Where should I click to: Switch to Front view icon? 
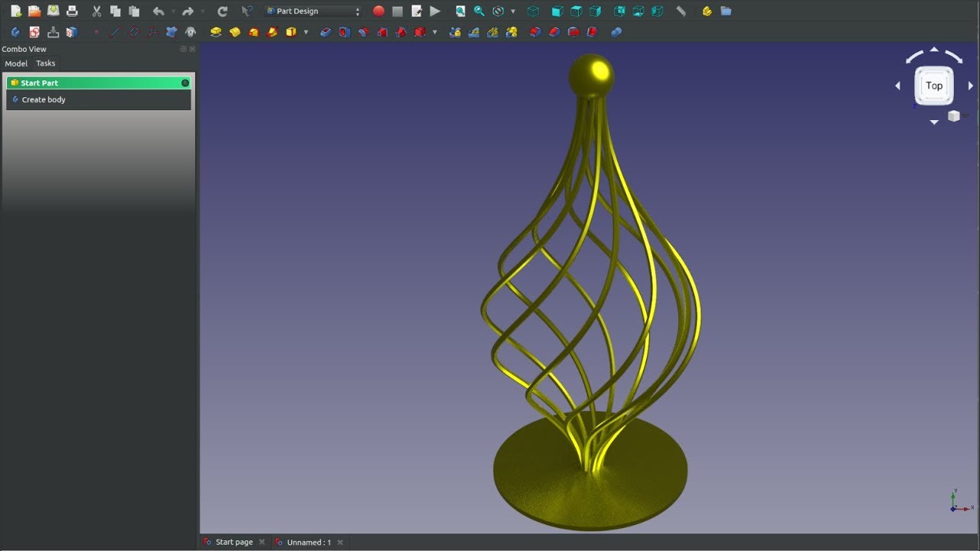(x=557, y=11)
